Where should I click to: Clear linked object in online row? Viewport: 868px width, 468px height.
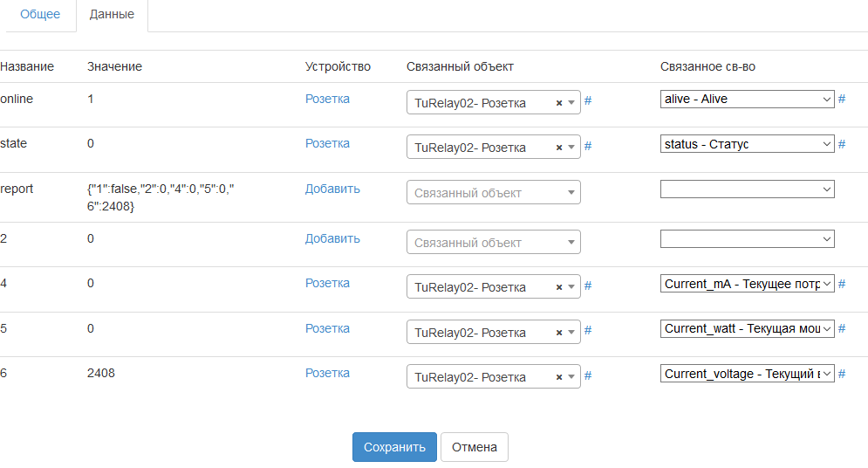tap(558, 103)
